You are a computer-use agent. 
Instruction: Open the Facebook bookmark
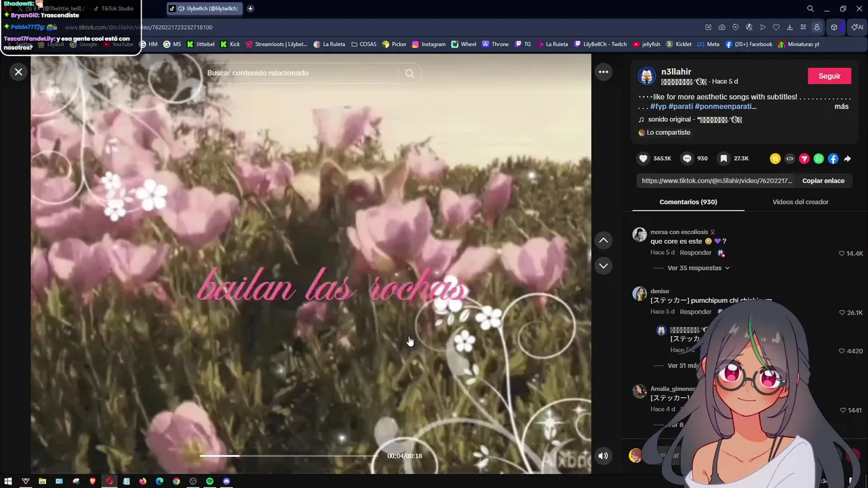(749, 44)
